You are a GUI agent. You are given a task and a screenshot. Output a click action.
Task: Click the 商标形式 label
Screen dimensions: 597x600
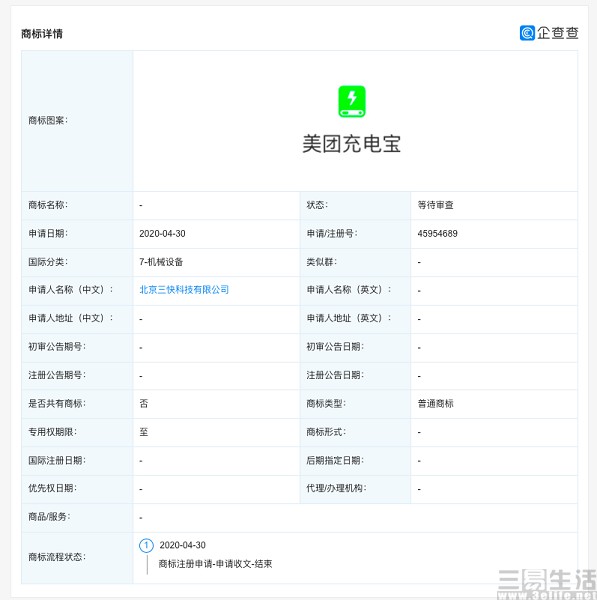tap(326, 432)
